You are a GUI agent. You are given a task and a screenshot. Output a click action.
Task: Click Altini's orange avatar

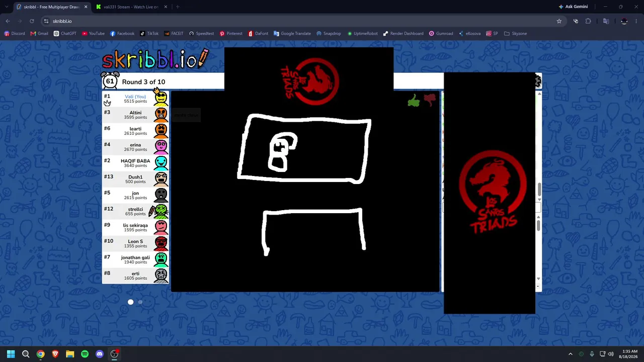tap(161, 115)
